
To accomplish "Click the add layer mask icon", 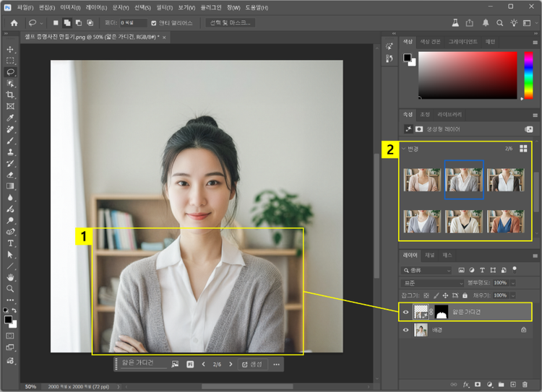I will tap(478, 385).
